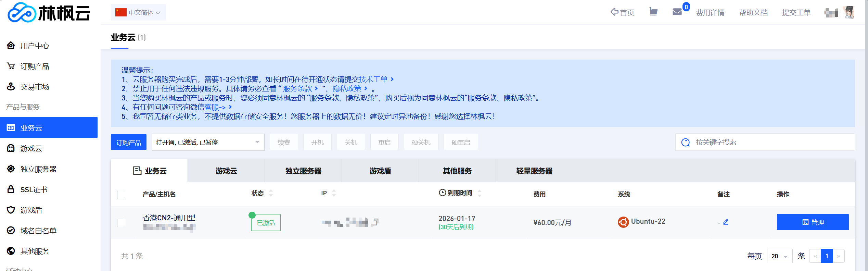Click the blue 订购产品 button
This screenshot has width=868, height=271.
pyautogui.click(x=128, y=142)
